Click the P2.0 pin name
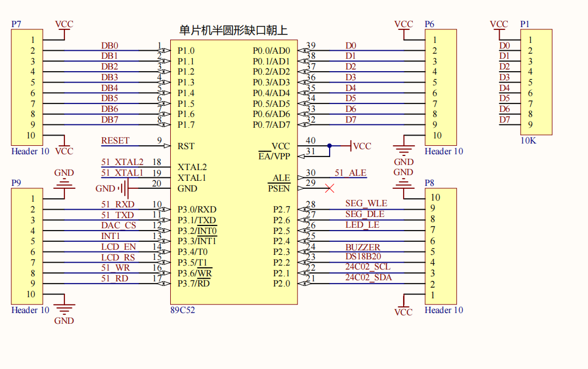This screenshot has width=588, height=369. 282,284
